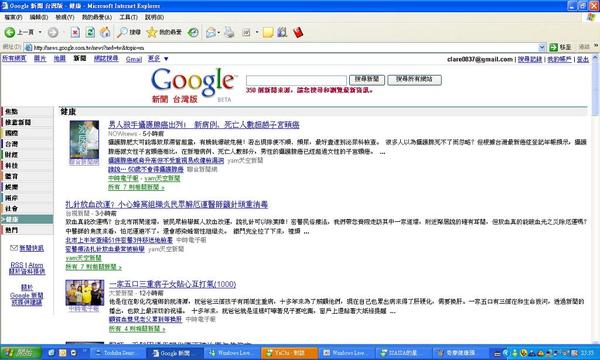This screenshot has height=360, width=600.
Task: Open the 我的帳戶 account link
Action: [x=559, y=59]
